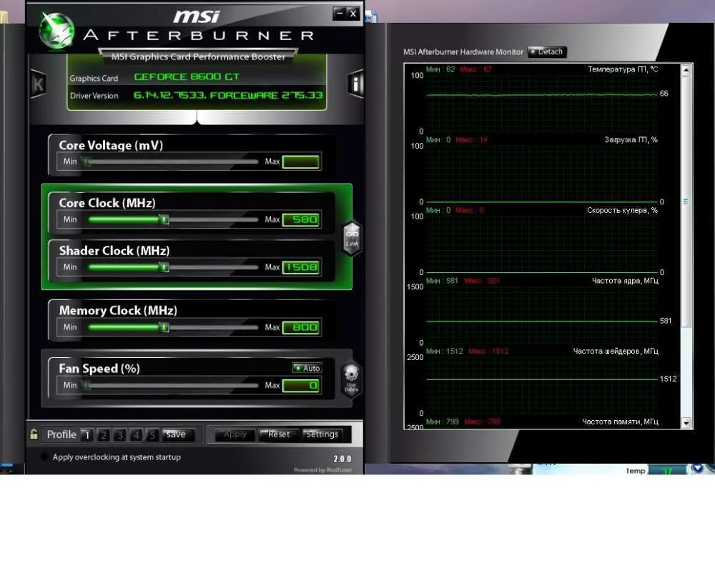Click the Fan Speed slider handle
Viewport: 715px width, 588px height.
(87, 386)
